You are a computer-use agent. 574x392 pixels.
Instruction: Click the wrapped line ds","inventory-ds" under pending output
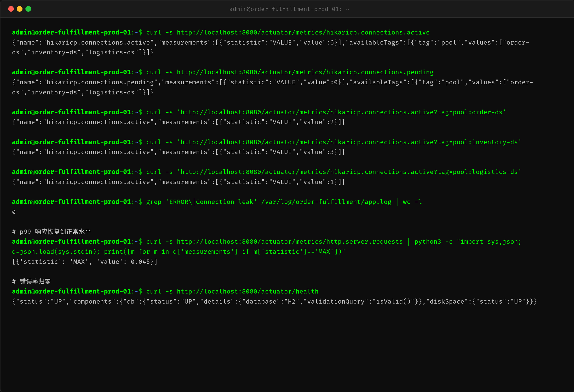point(83,92)
